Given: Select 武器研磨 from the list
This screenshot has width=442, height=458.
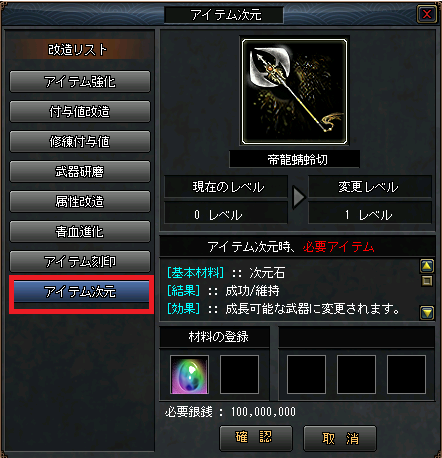Looking at the screenshot, I should pyautogui.click(x=80, y=171).
